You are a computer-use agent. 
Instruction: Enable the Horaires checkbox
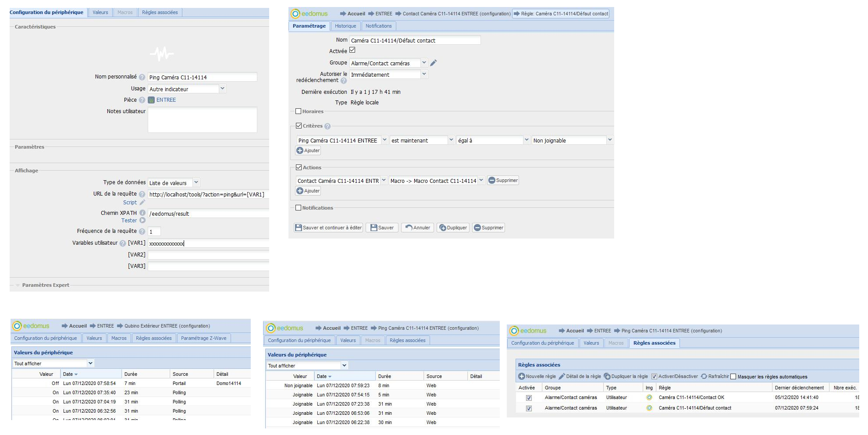(x=299, y=111)
